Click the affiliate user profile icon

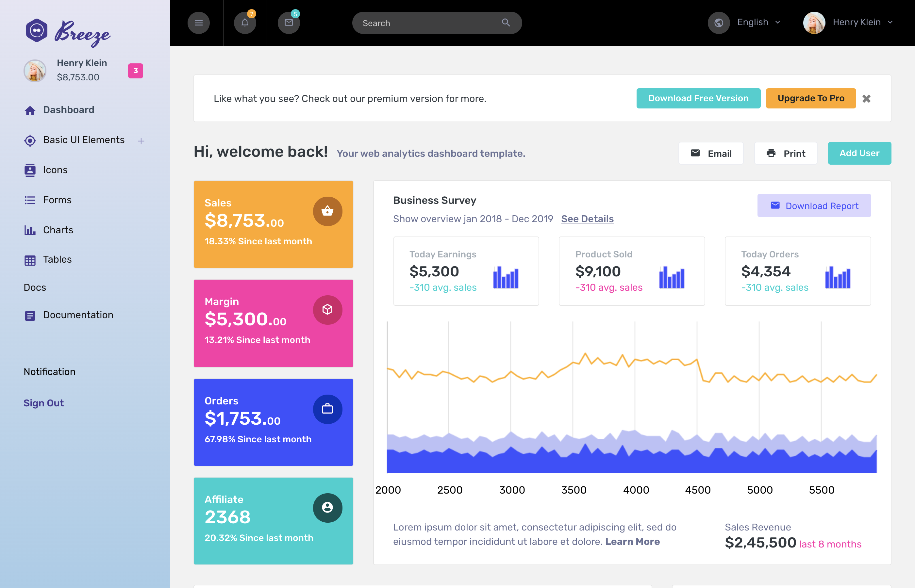[327, 507]
